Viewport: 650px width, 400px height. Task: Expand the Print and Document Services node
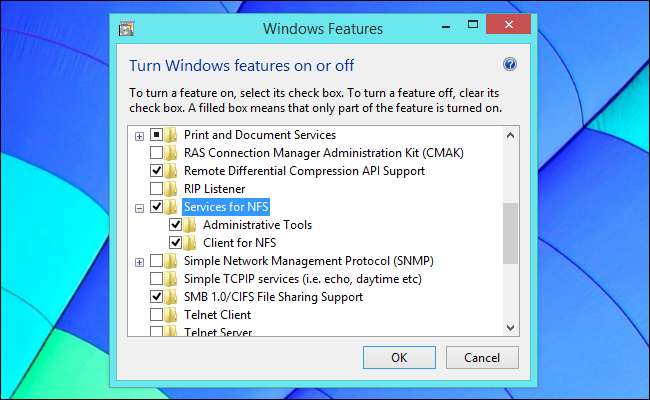tap(139, 135)
